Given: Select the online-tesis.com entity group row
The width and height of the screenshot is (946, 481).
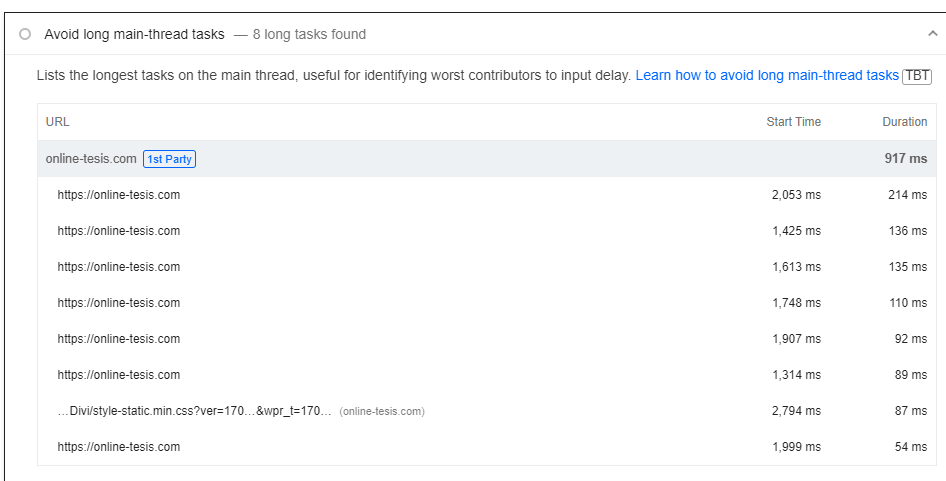Looking at the screenshot, I should (486, 159).
